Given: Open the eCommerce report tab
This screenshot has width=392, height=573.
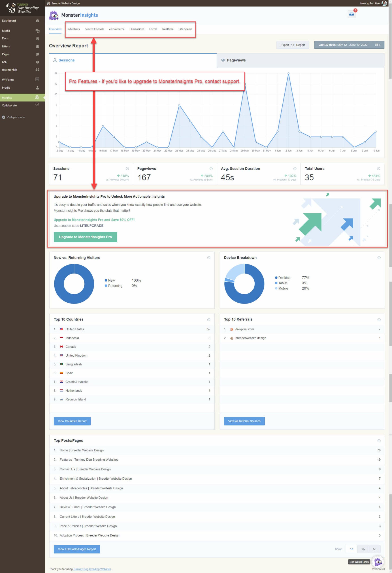Looking at the screenshot, I should click(x=116, y=29).
